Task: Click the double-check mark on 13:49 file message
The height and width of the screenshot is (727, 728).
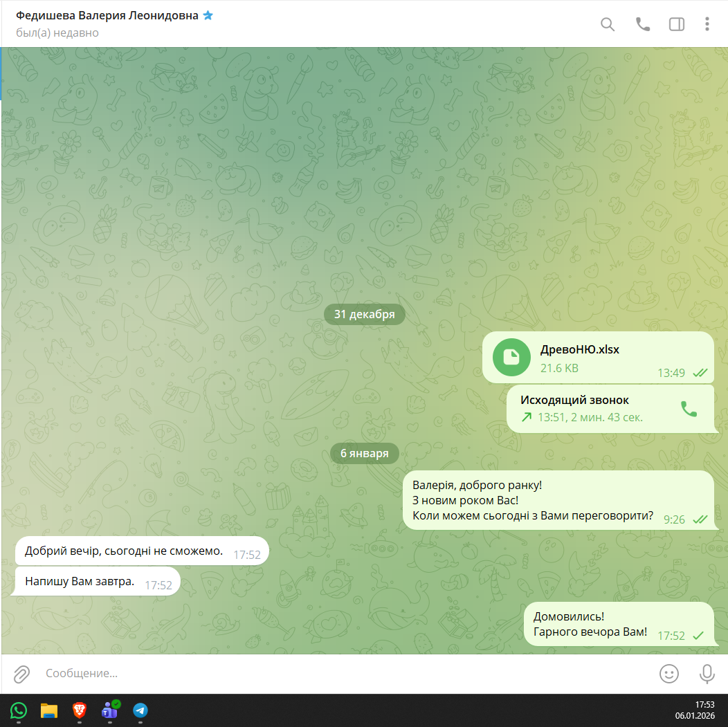Action: [700, 373]
